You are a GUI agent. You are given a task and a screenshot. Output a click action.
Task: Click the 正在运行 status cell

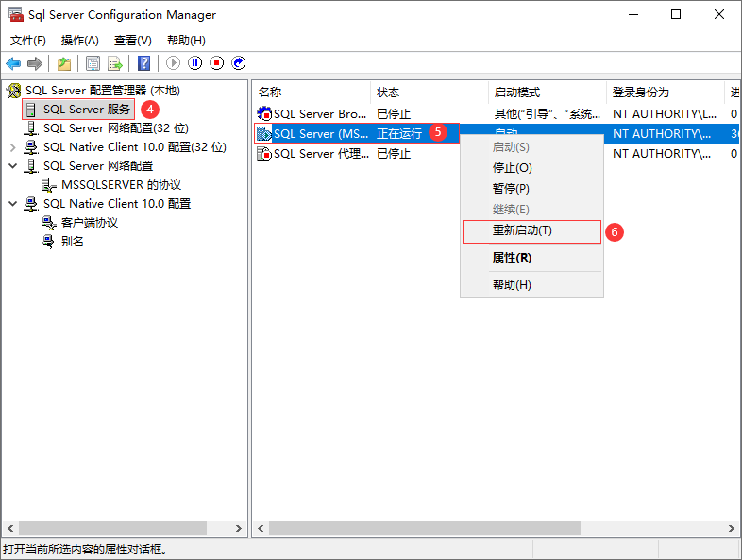click(399, 134)
